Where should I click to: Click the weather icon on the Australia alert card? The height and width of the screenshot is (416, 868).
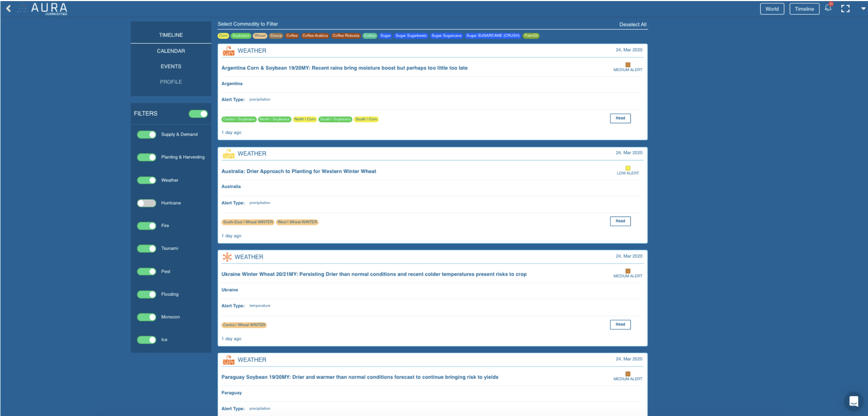pyautogui.click(x=228, y=154)
